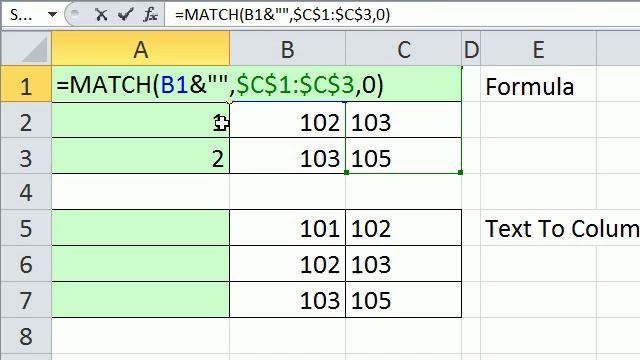
Task: Select row 8 header
Action: [x=26, y=336]
